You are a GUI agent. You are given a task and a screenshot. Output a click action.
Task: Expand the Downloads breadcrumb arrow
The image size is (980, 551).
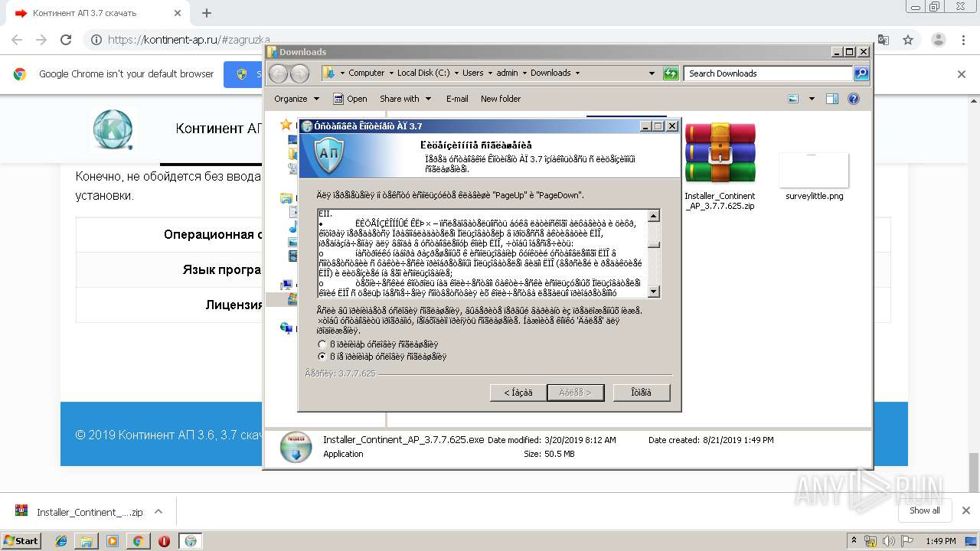[x=577, y=73]
